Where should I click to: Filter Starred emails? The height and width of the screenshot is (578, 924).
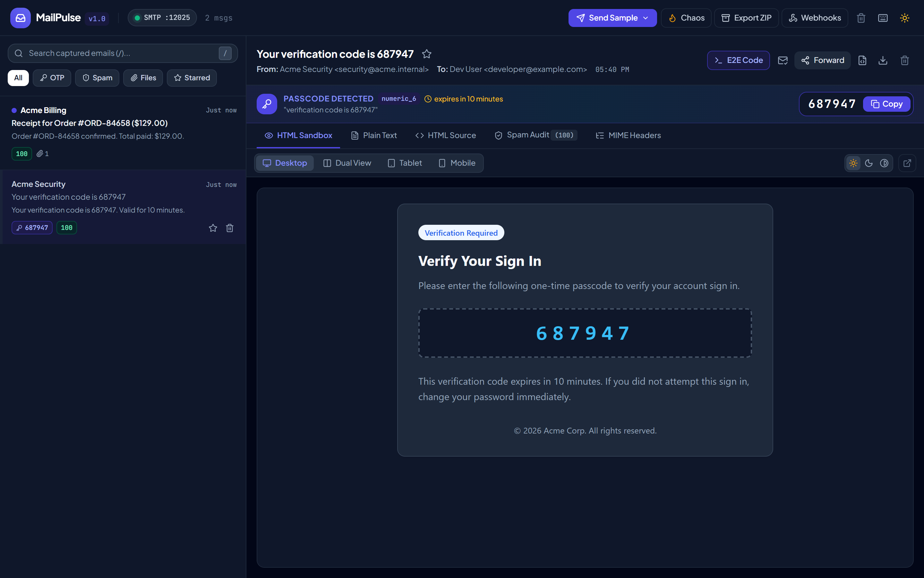(192, 78)
